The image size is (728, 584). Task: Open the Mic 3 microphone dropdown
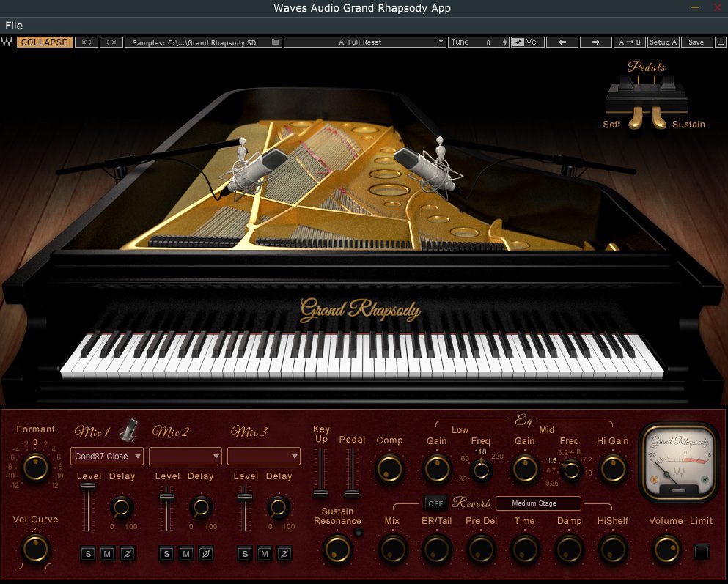point(264,456)
